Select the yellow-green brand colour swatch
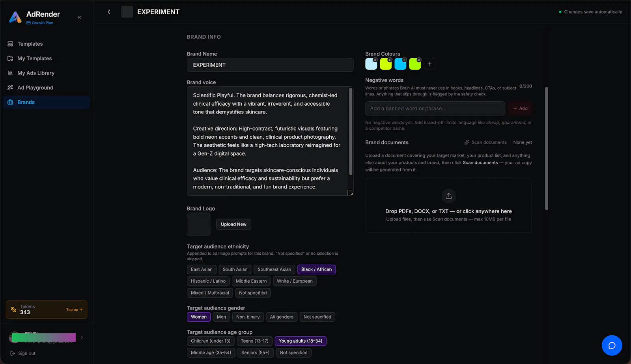Screen dimensions: 631x364 click(385, 64)
